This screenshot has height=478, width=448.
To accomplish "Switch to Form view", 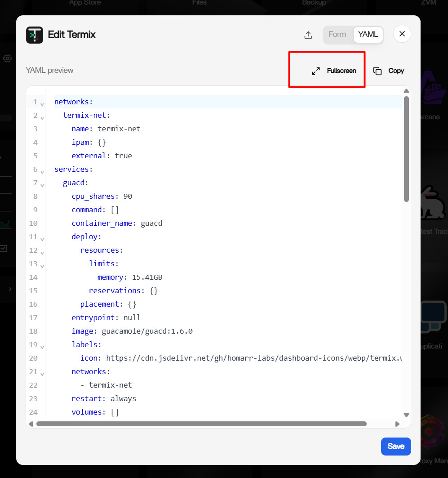I will pos(337,34).
